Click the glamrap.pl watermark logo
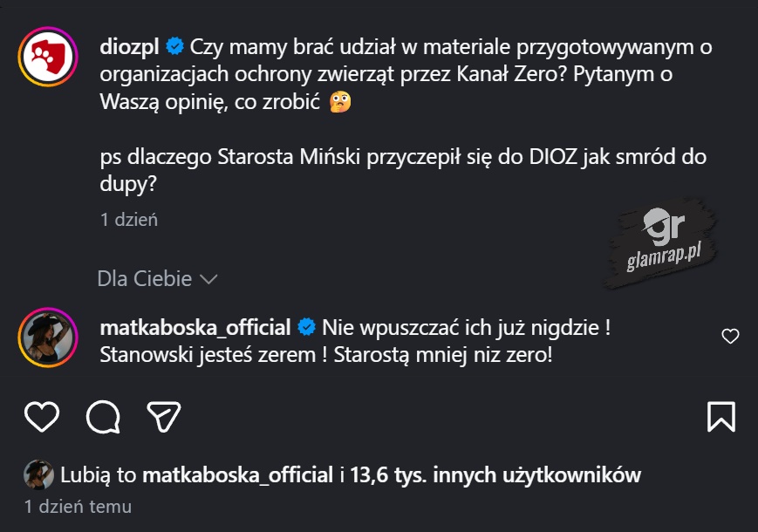Viewport: 758px width, 532px height. [x=664, y=241]
